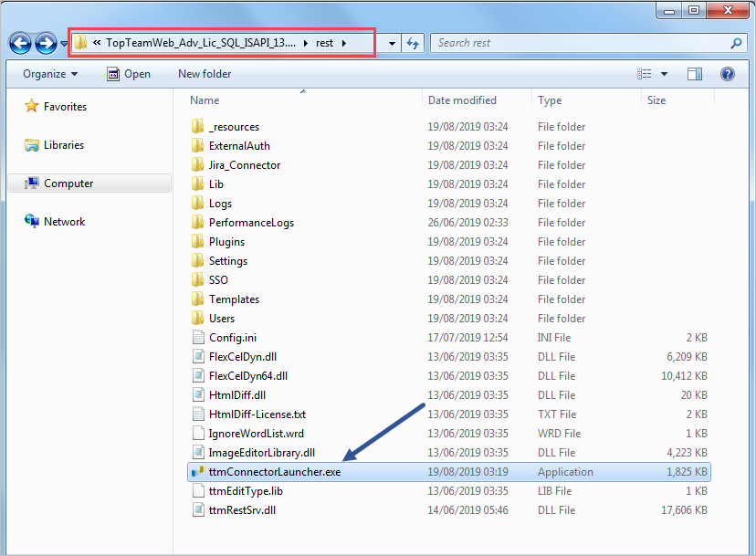Screen dimensions: 756x556
Task: Go forward with the Forward arrow button
Action: coord(47,44)
